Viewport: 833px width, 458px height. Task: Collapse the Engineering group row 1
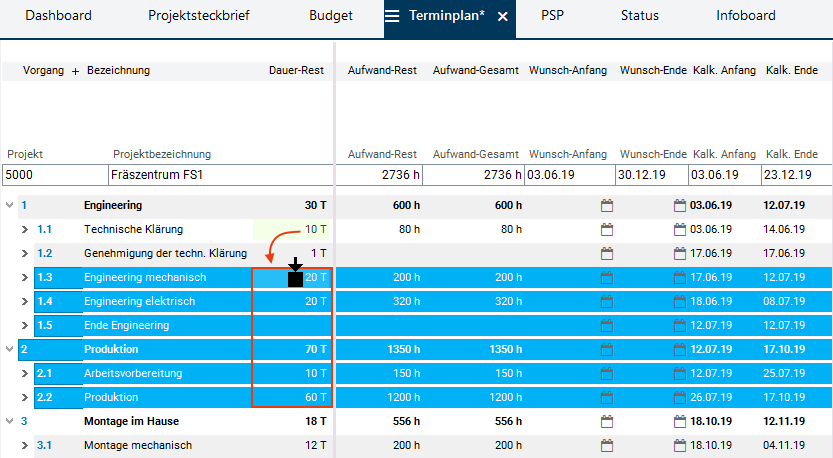click(x=10, y=206)
